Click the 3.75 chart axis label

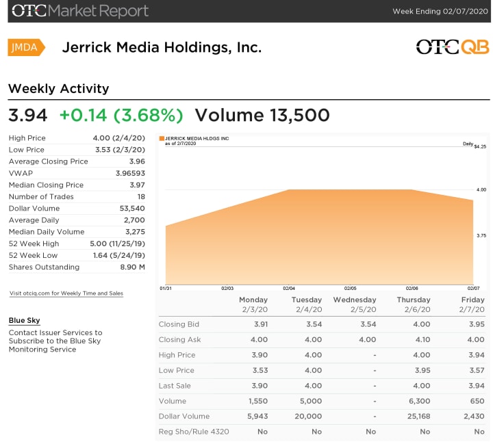(x=481, y=235)
